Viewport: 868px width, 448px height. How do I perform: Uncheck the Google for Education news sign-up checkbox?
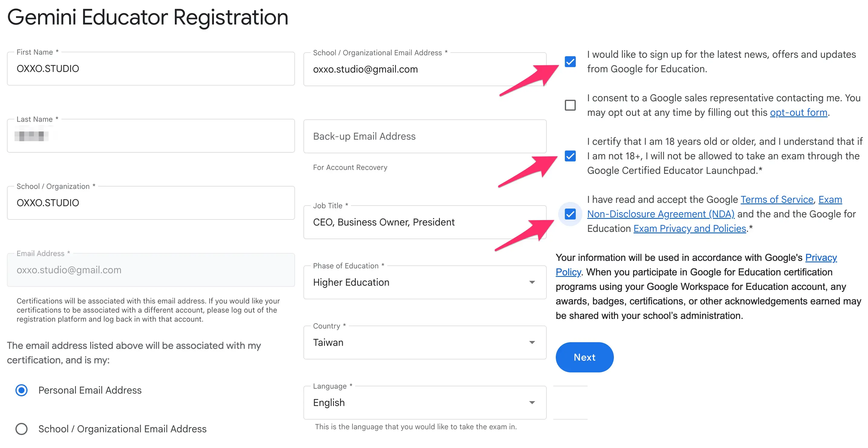click(x=571, y=62)
